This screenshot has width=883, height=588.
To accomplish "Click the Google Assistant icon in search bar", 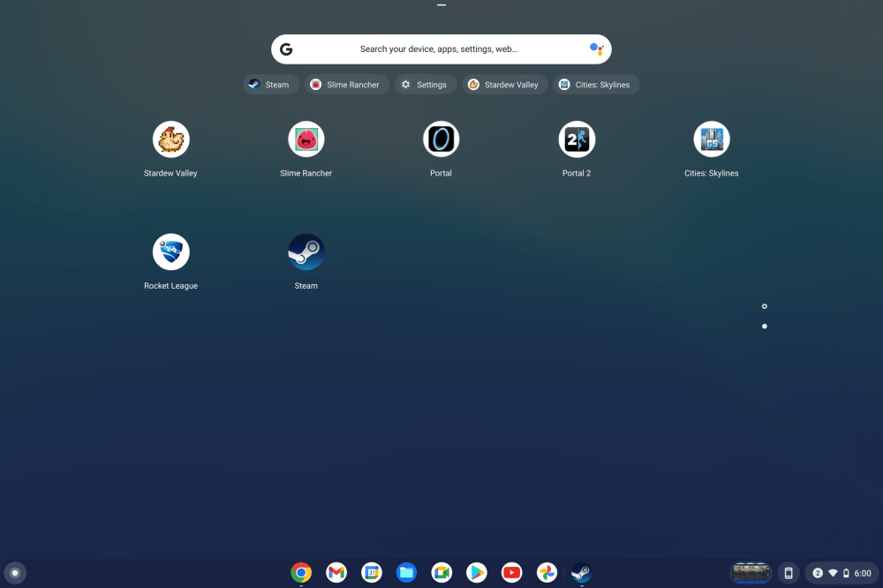I will 596,49.
